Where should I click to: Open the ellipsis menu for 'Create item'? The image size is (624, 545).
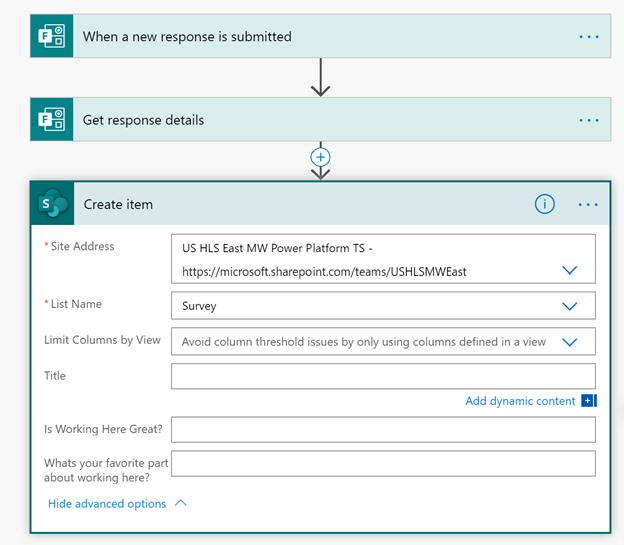588,205
